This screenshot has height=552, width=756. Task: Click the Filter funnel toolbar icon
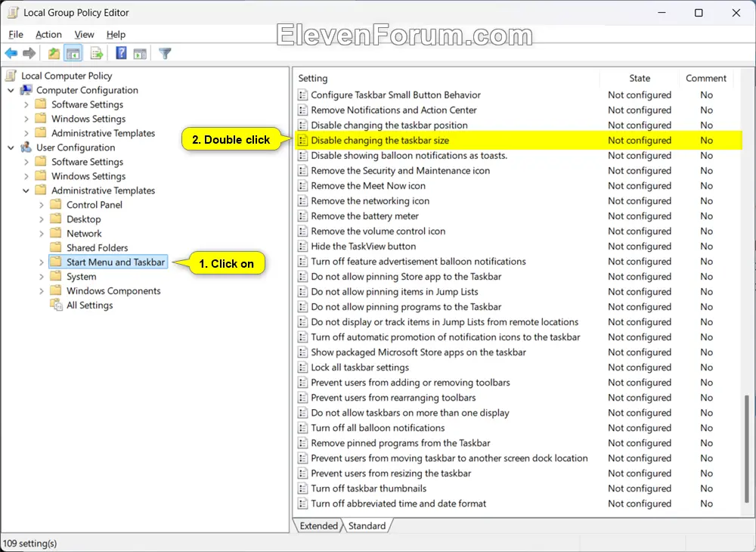tap(165, 54)
